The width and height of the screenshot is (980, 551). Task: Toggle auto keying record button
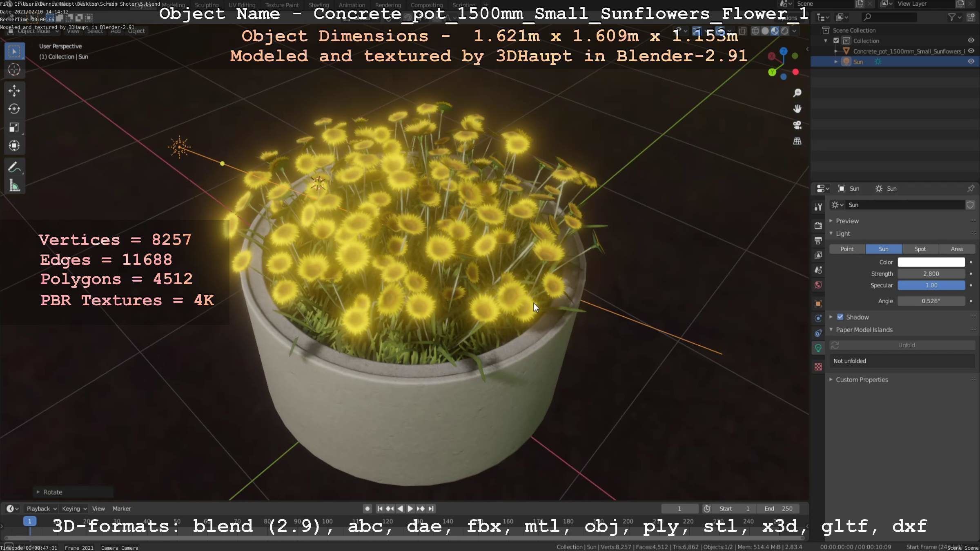[x=367, y=509]
